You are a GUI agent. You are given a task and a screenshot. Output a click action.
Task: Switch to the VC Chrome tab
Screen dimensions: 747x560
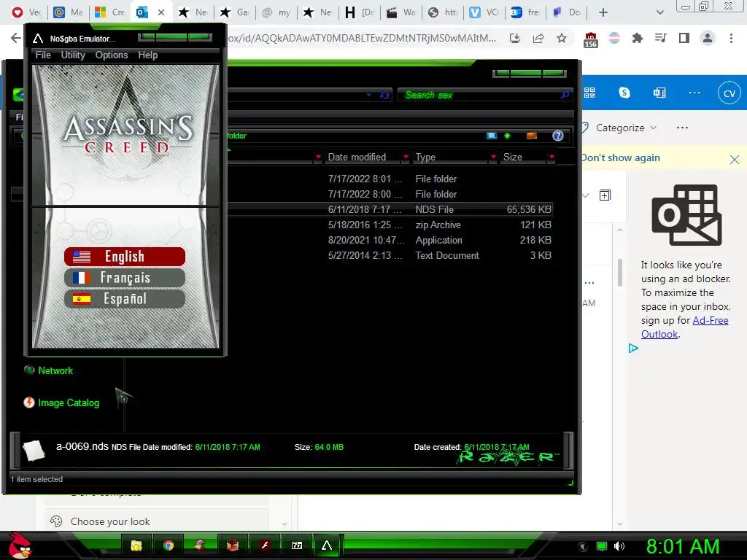(x=485, y=12)
